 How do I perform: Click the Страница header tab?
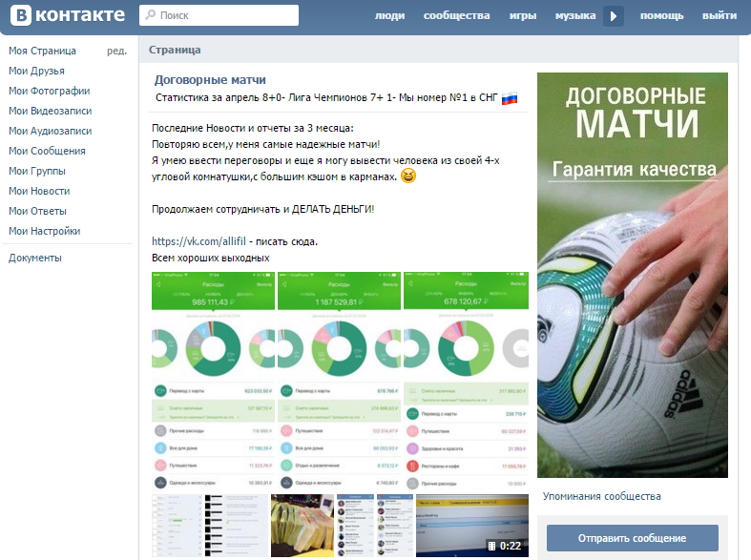175,50
